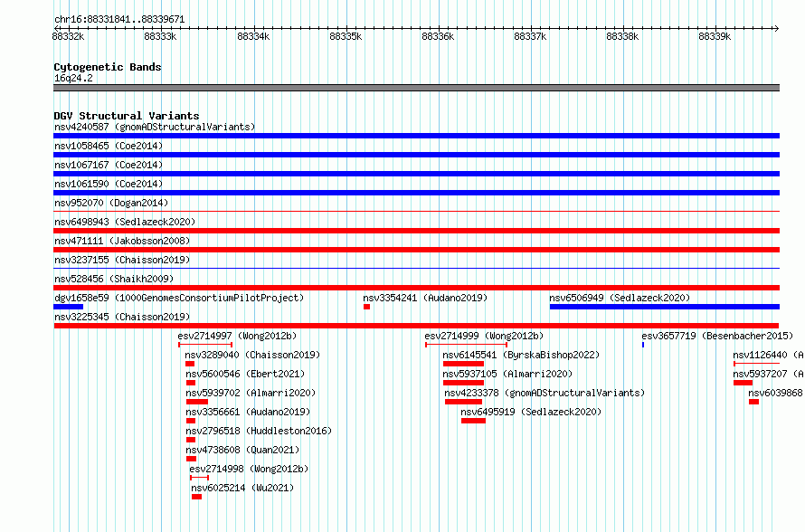Click nsv3237155 (Chaisson2019) label
805x532 pixels.
click(x=122, y=260)
